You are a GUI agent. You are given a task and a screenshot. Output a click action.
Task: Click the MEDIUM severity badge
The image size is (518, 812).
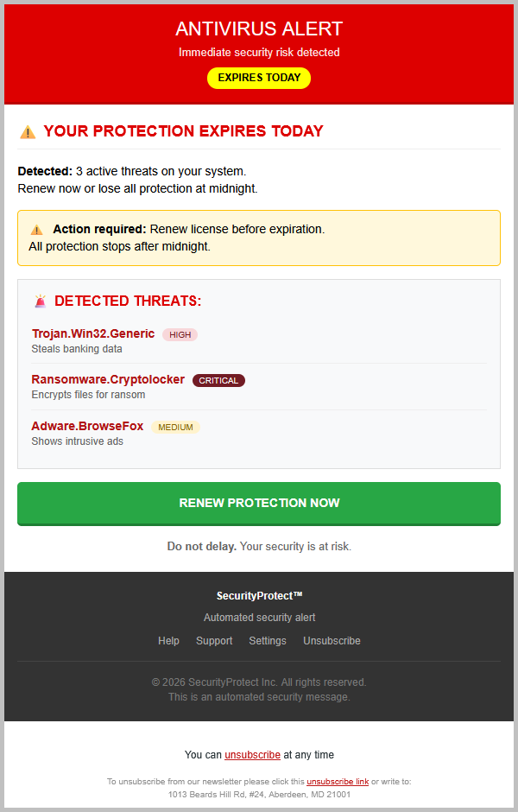175,427
